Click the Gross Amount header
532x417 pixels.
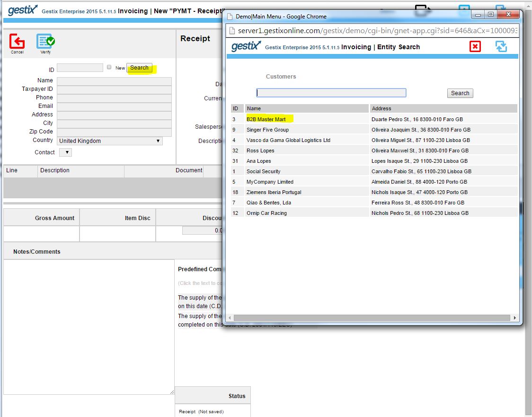point(41,218)
